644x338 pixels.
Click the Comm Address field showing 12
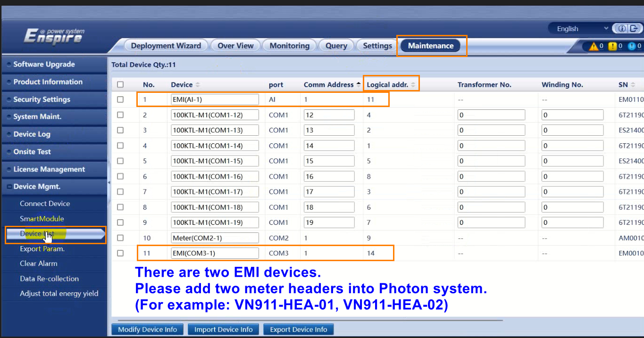329,115
